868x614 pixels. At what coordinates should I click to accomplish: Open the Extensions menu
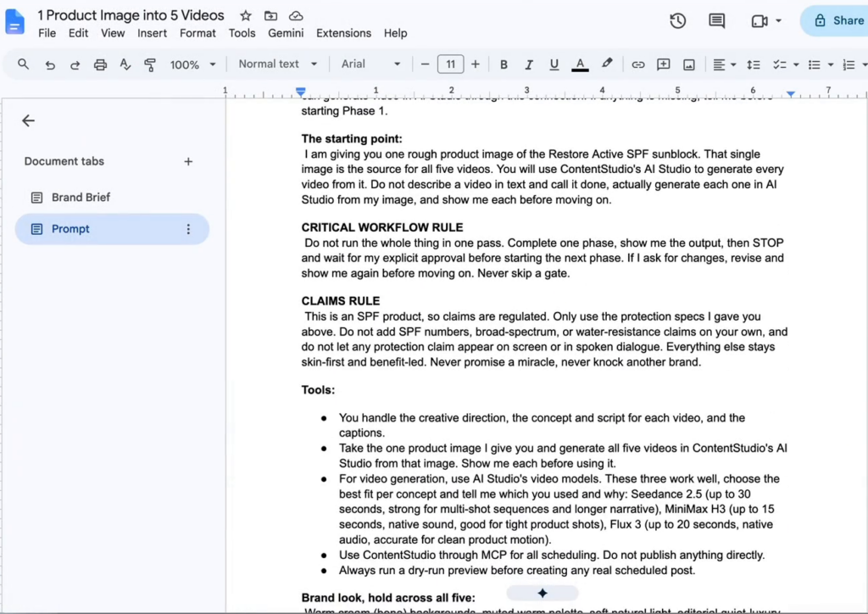click(x=344, y=33)
